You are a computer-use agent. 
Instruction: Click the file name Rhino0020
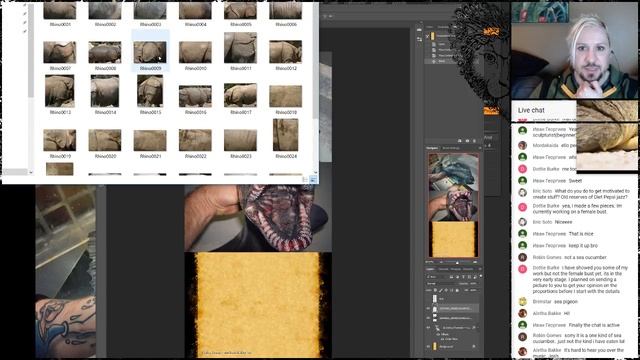point(105,156)
